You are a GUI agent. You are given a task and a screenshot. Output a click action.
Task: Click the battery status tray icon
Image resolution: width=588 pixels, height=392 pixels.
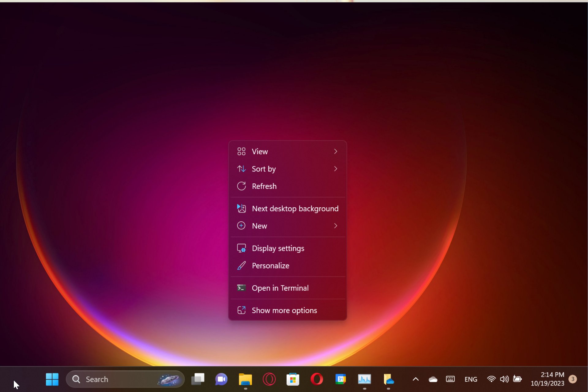517,379
